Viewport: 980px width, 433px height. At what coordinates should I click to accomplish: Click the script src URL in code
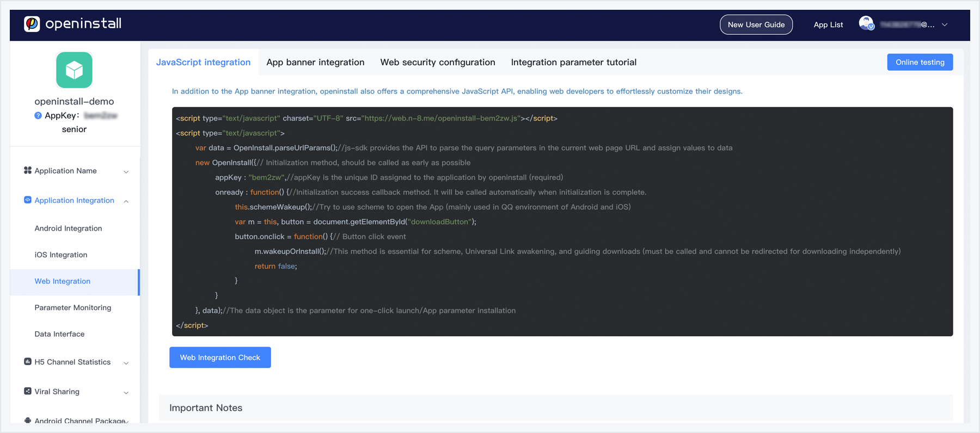(x=440, y=118)
